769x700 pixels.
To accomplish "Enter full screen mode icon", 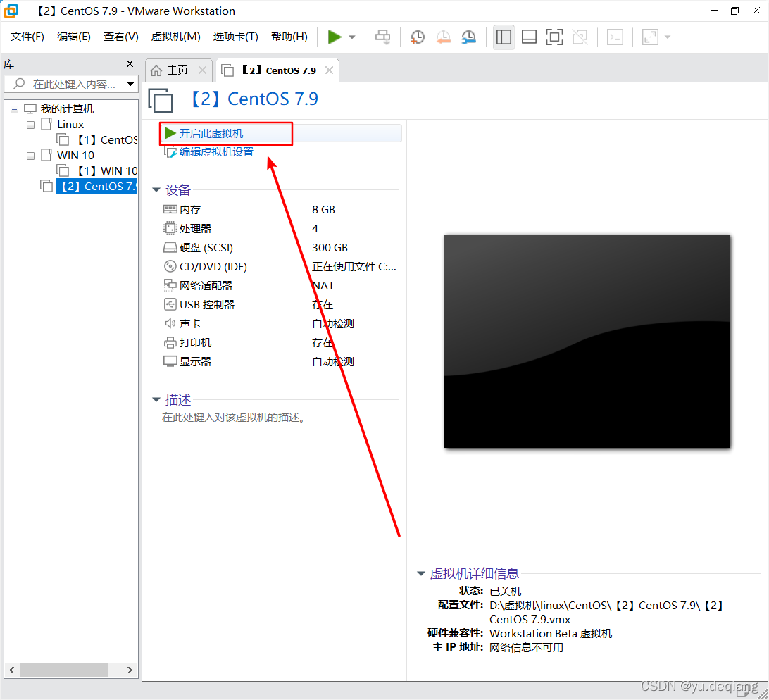I will pyautogui.click(x=554, y=37).
